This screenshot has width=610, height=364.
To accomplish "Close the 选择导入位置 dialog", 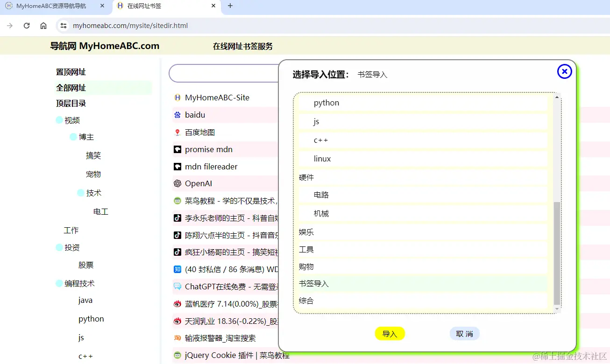I will coord(564,71).
